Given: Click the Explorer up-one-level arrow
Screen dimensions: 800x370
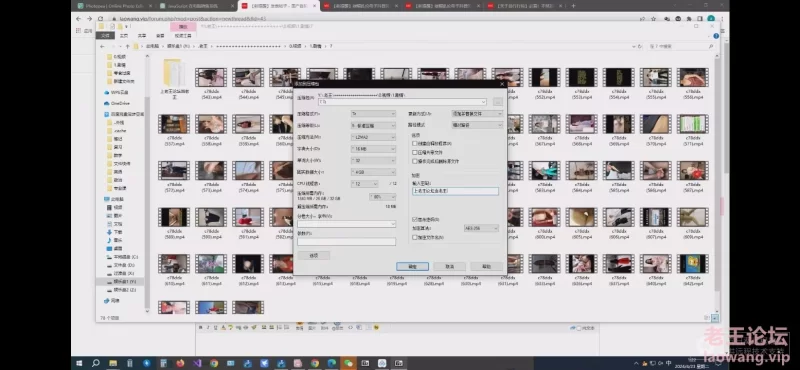Looking at the screenshot, I should (127, 46).
